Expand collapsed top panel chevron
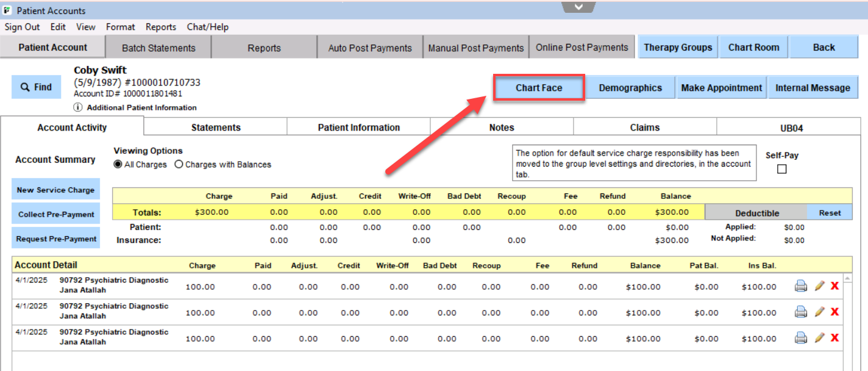Viewport: 868px width, 371px height. [x=579, y=7]
